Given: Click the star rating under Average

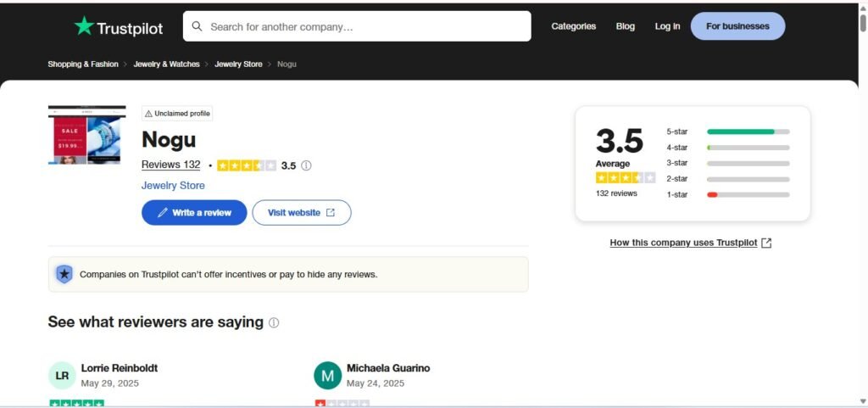Looking at the screenshot, I should point(626,177).
